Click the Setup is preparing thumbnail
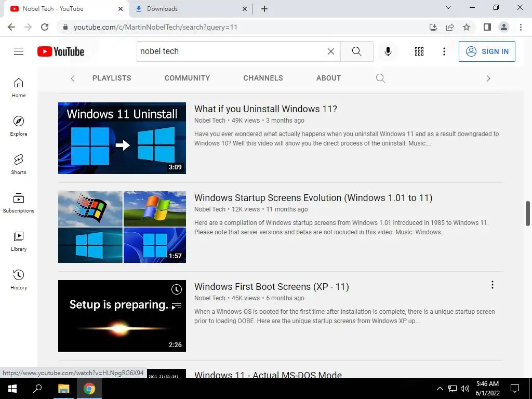Image resolution: width=532 pixels, height=399 pixels. coord(122,316)
